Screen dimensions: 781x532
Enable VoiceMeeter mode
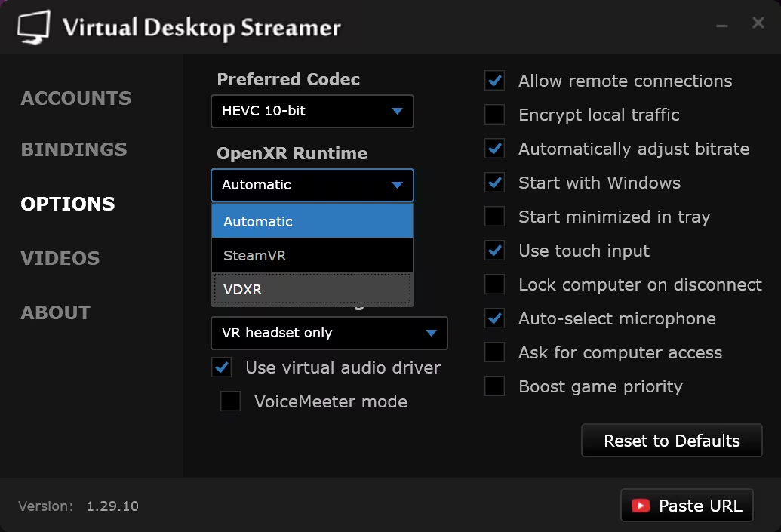pos(231,401)
